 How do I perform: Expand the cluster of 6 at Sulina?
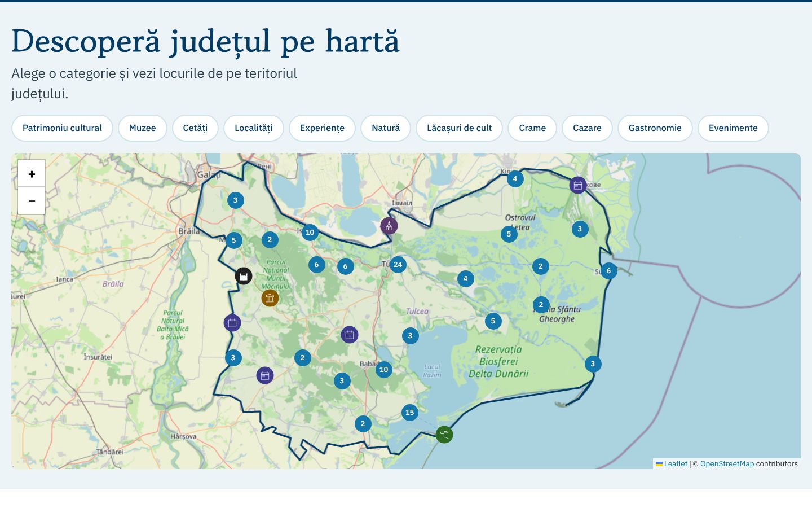pos(609,271)
